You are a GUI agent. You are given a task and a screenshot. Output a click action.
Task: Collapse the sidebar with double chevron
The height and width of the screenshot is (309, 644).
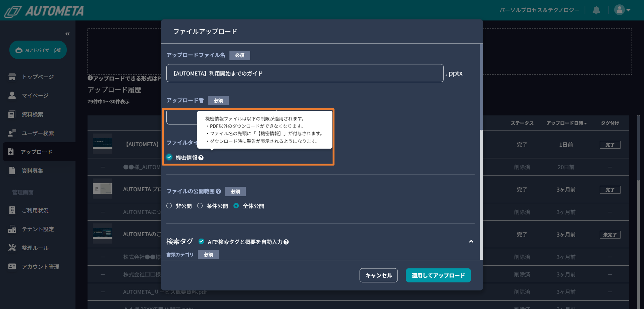(67, 34)
